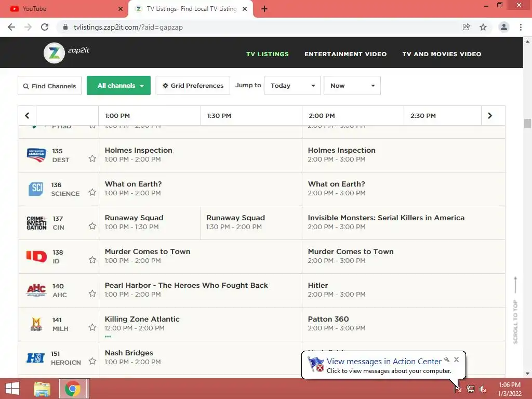Select the TV Listings browser tab
The width and height of the screenshot is (532, 399).
191,9
